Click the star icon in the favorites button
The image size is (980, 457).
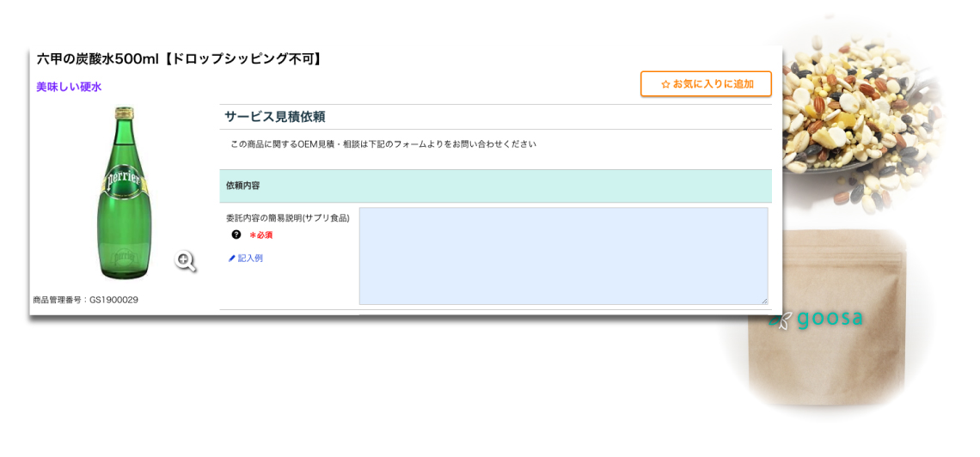coord(665,84)
